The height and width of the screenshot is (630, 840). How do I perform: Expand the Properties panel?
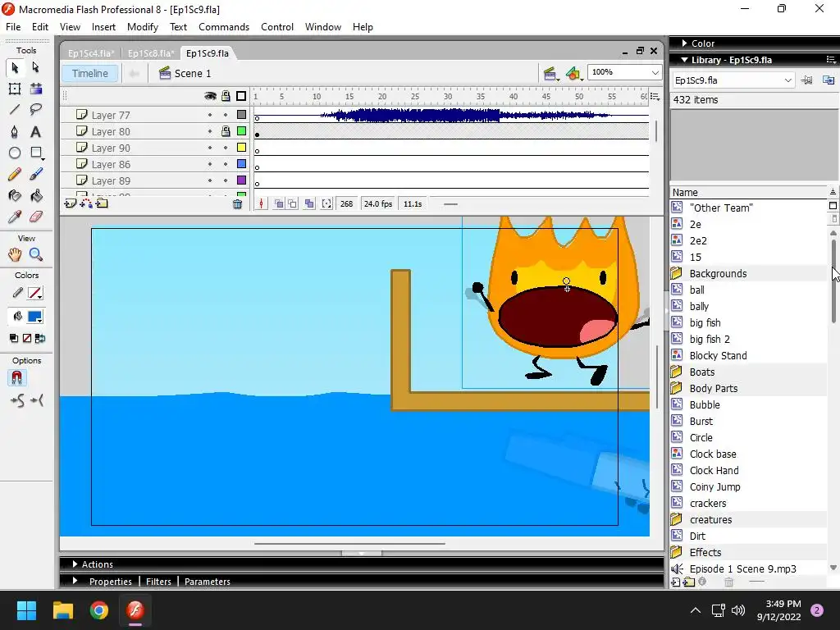coord(75,581)
